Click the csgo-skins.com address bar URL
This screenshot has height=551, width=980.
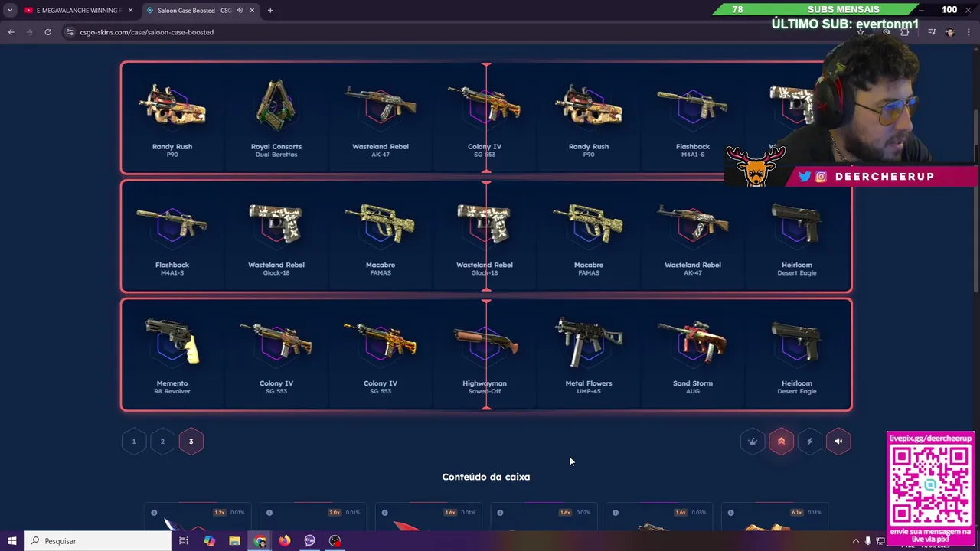pyautogui.click(x=146, y=32)
